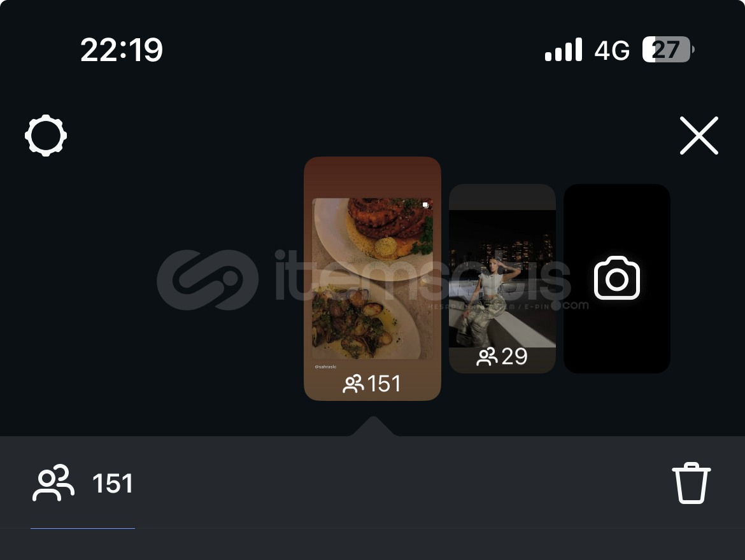Tap the upward pointer below selected story

[373, 426]
